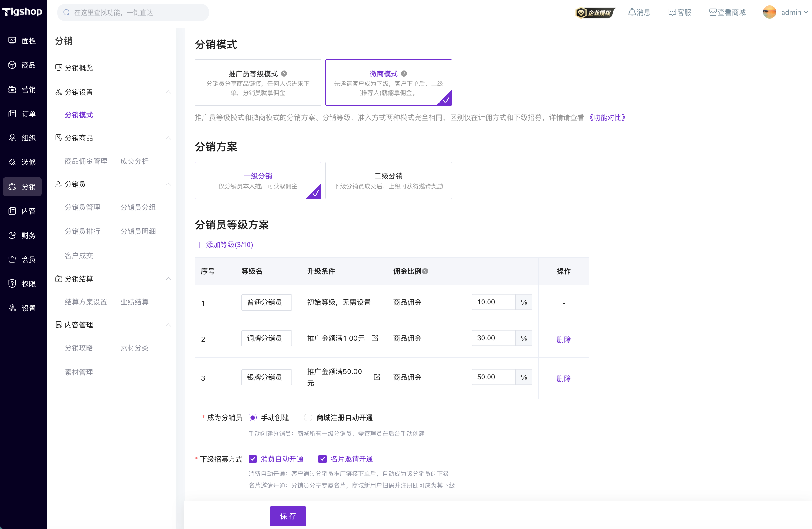Open the 分销员分组 menu item
This screenshot has height=529, width=812.
pyautogui.click(x=138, y=207)
